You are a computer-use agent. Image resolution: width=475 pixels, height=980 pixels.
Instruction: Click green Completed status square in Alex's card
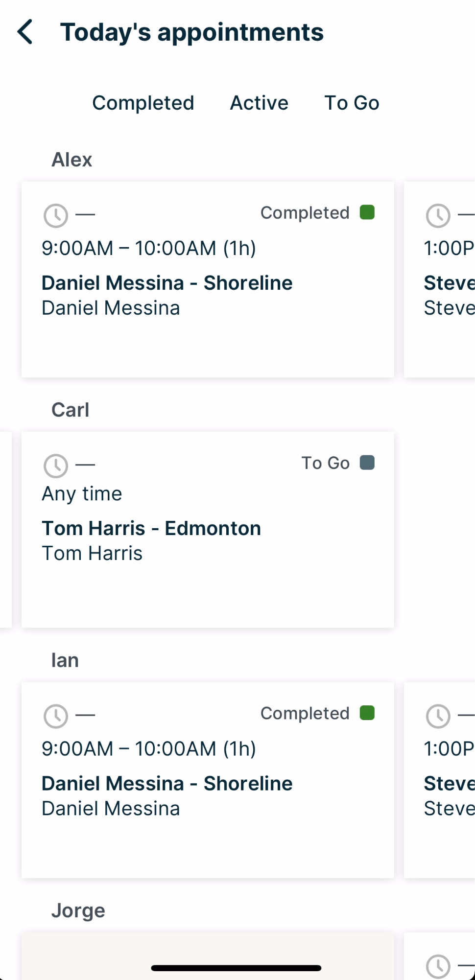tap(367, 212)
